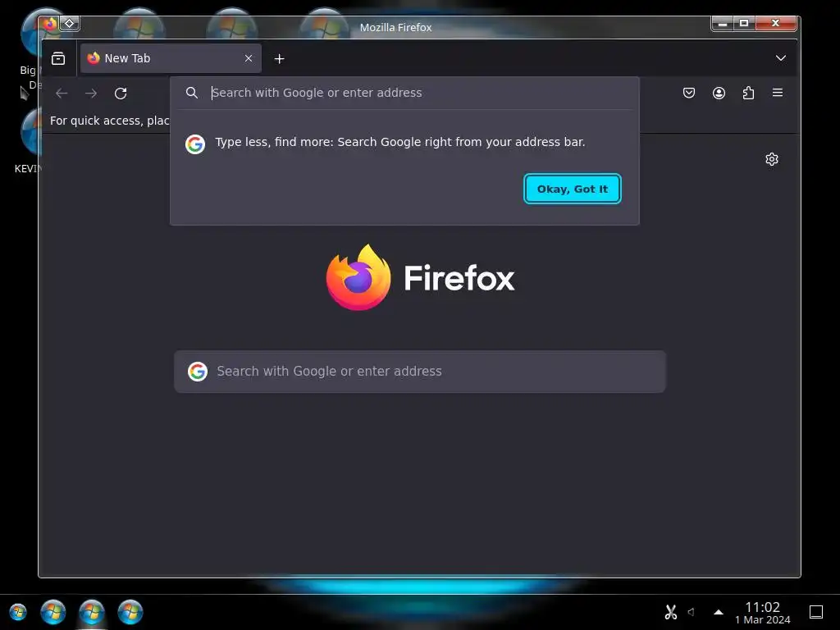Image resolution: width=840 pixels, height=630 pixels.
Task: Click the page search box in center
Action: (x=420, y=372)
